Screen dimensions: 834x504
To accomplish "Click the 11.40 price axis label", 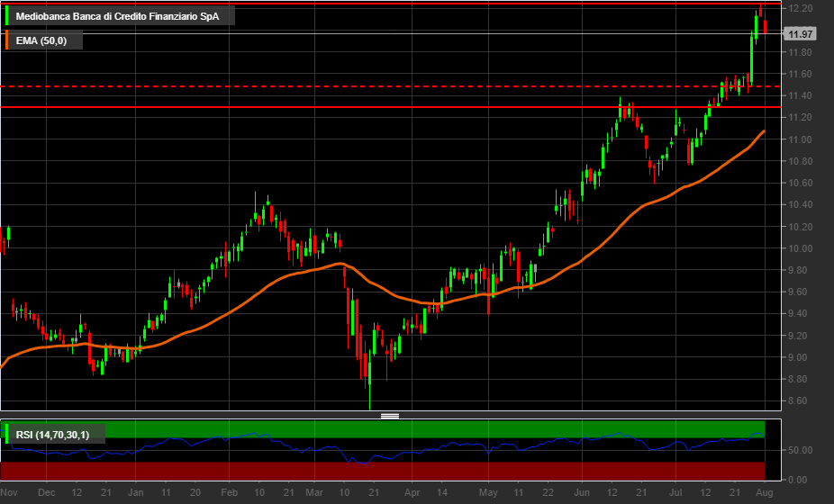I will pyautogui.click(x=800, y=95).
